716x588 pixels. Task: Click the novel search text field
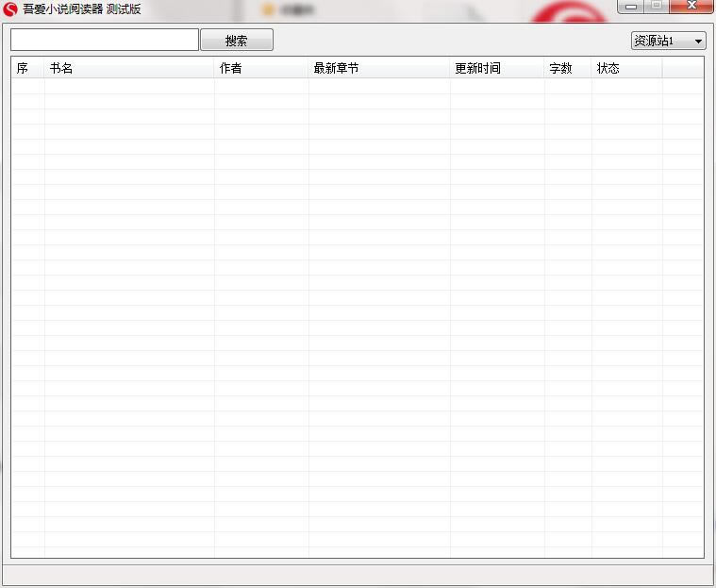(105, 40)
